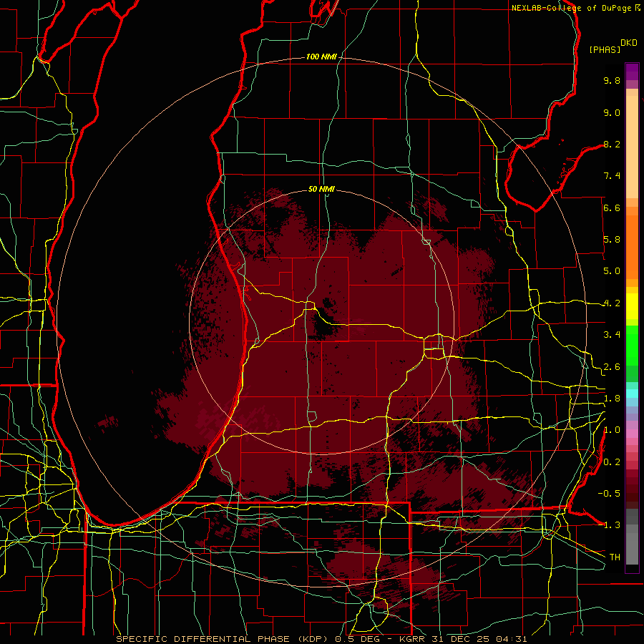Click the TH label on the color scale
This screenshot has width=644, height=644.
point(615,557)
